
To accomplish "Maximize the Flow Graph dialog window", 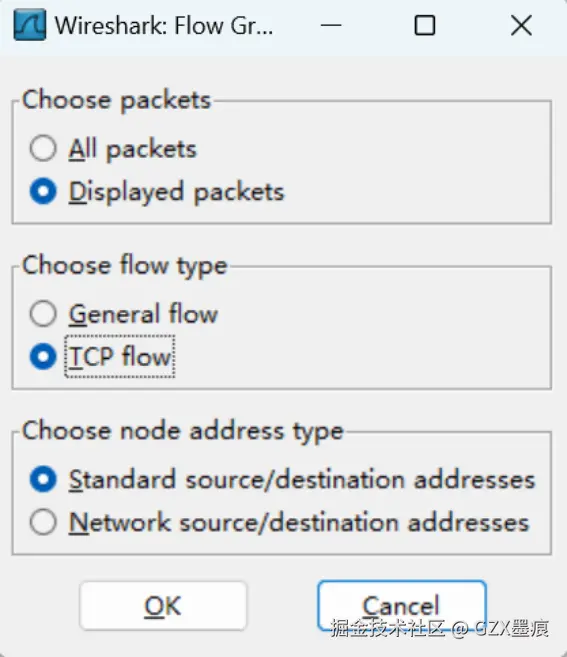I will [425, 25].
